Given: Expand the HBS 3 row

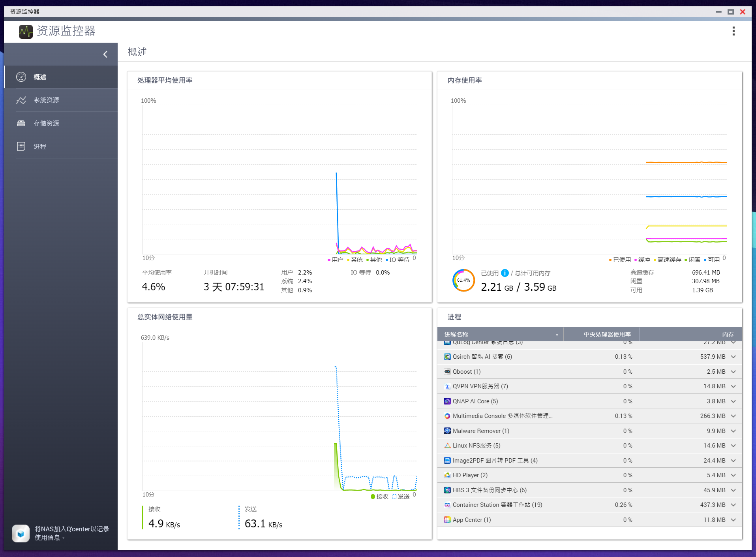Looking at the screenshot, I should click(733, 490).
